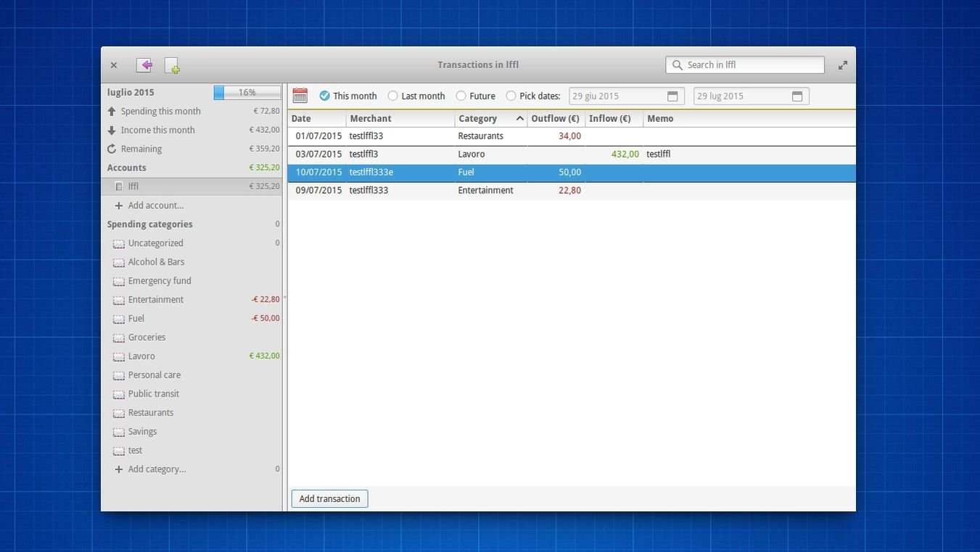This screenshot has height=552, width=980.
Task: Click the magnifier icon in search box
Action: (678, 65)
